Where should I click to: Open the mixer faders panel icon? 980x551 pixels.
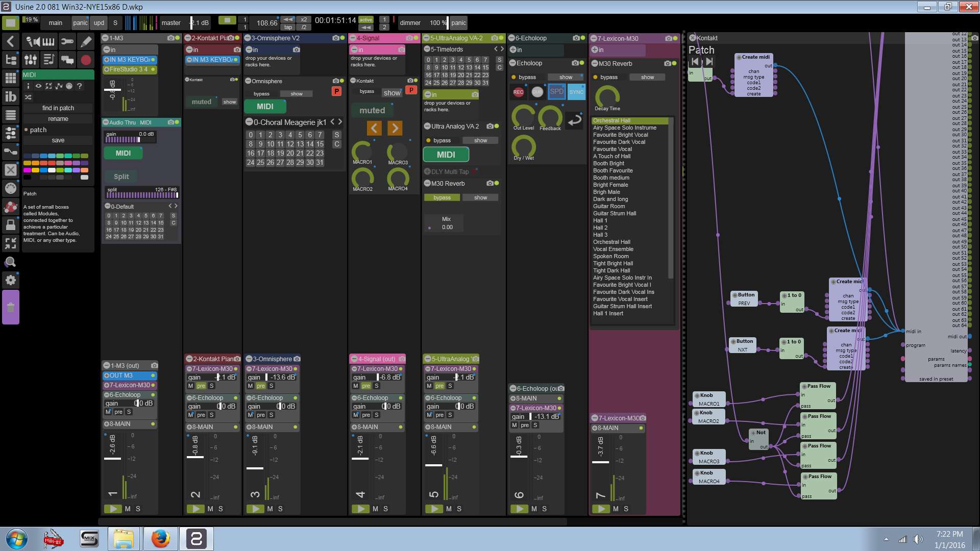[x=30, y=60]
